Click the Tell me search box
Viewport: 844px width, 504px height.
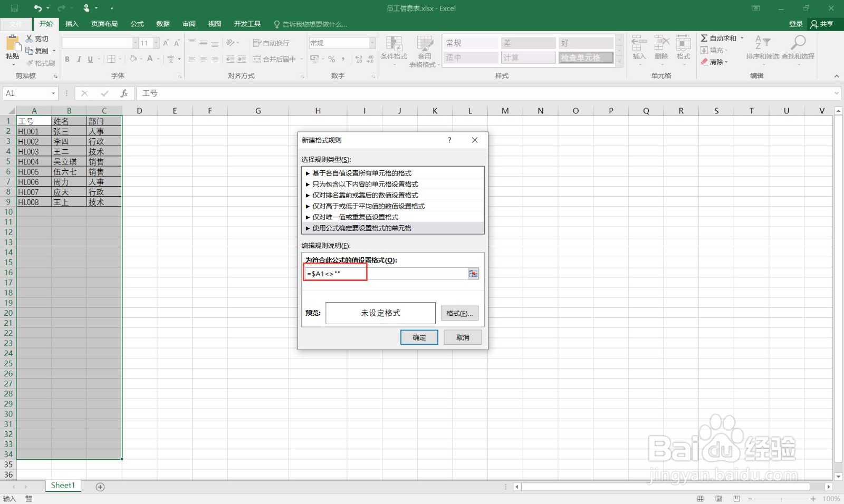(311, 24)
